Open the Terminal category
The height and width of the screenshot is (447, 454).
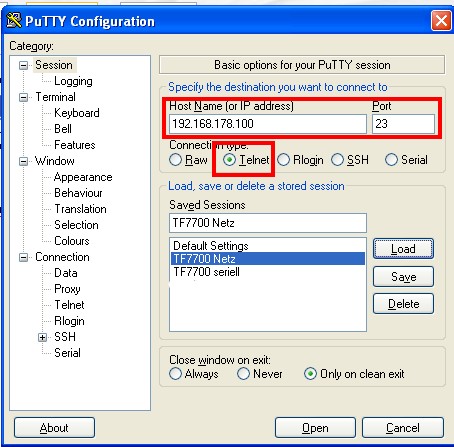pos(55,97)
